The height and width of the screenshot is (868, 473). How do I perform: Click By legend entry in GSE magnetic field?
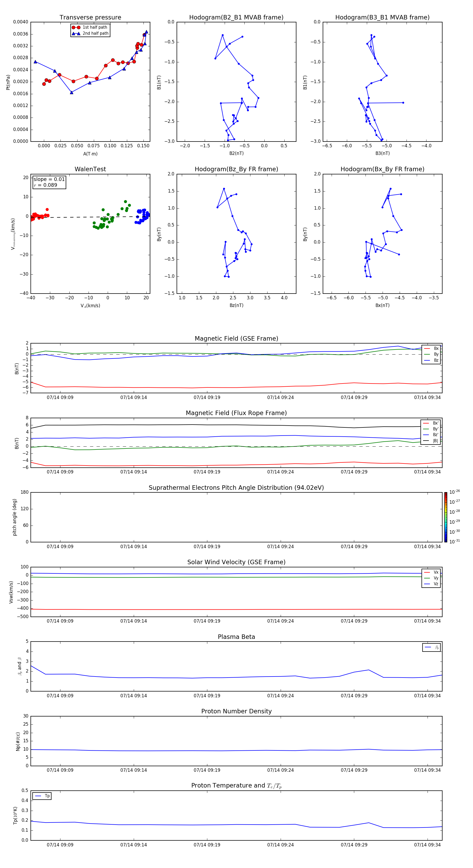[x=431, y=354]
